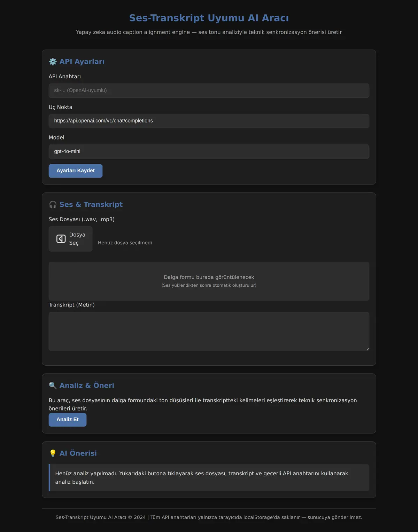The width and height of the screenshot is (418, 532).
Task: Click the 'Henüz analiz yapılmadı' result message
Action: 209,478
